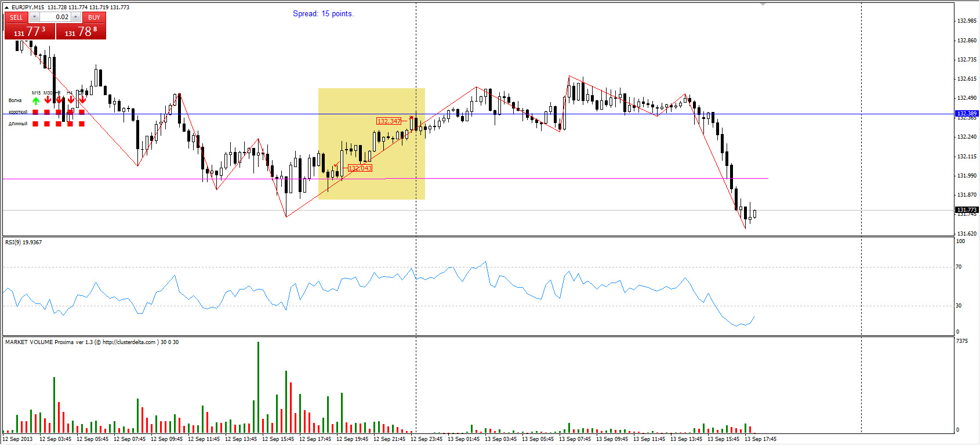Click the RSI level 70 scale label
Viewport: 980px width, 445px height.
pyautogui.click(x=959, y=267)
